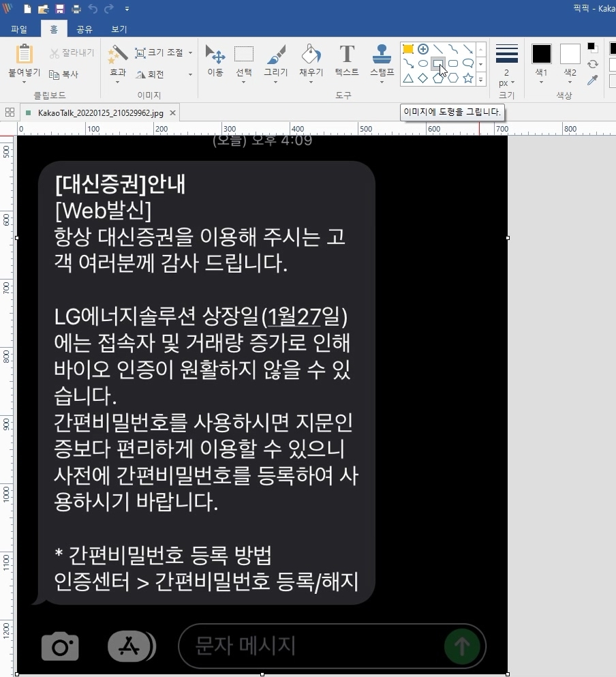Reset colors to default black and white
This screenshot has width=616, height=677.
click(592, 47)
